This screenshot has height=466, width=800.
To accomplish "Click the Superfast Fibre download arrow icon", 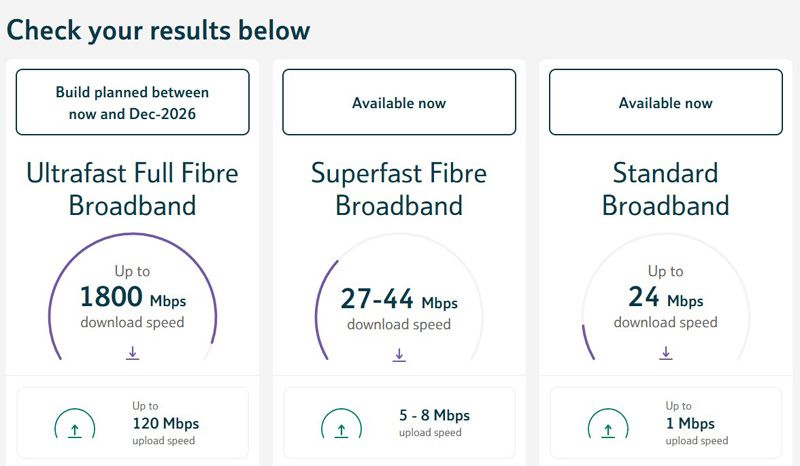I will coord(399,355).
